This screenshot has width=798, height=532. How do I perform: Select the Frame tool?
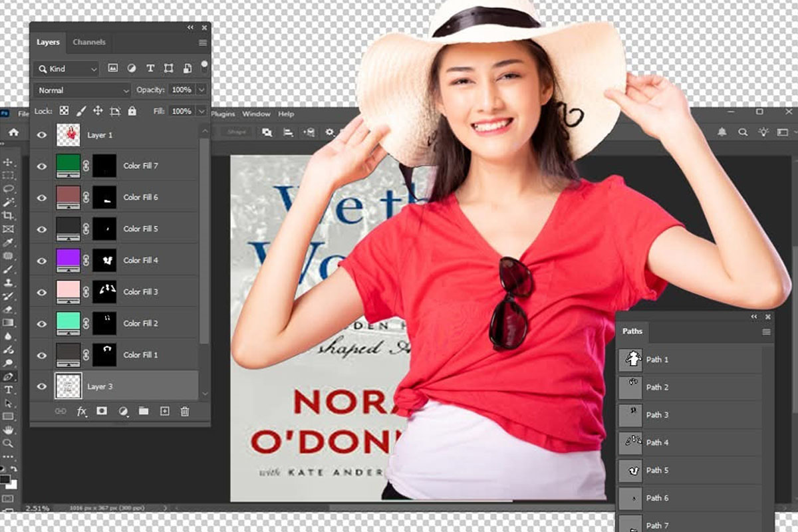(9, 229)
